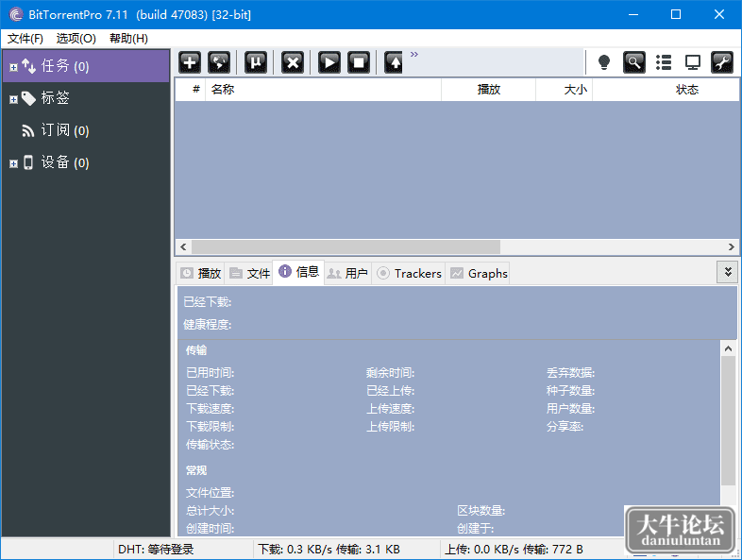Screen dimensions: 742x560
Task: Click the 下载: 0.3 KB/s status entry
Action: (329, 549)
